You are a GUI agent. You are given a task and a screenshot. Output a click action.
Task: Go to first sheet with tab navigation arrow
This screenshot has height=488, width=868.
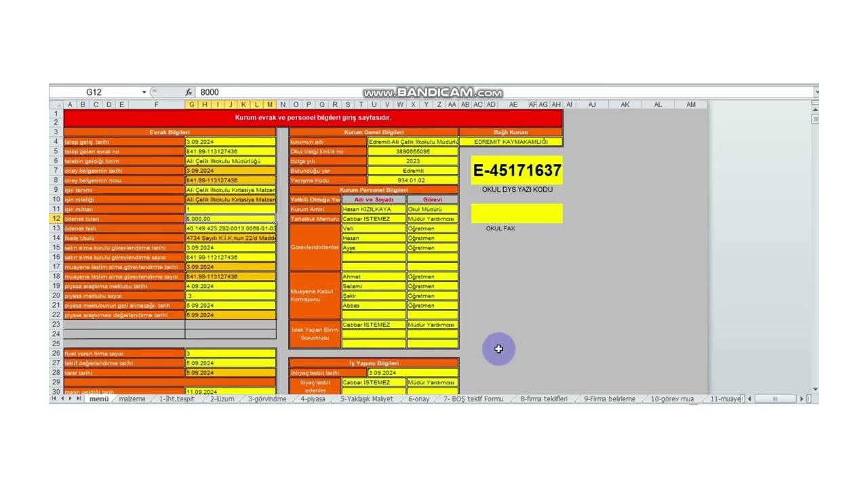click(x=54, y=399)
